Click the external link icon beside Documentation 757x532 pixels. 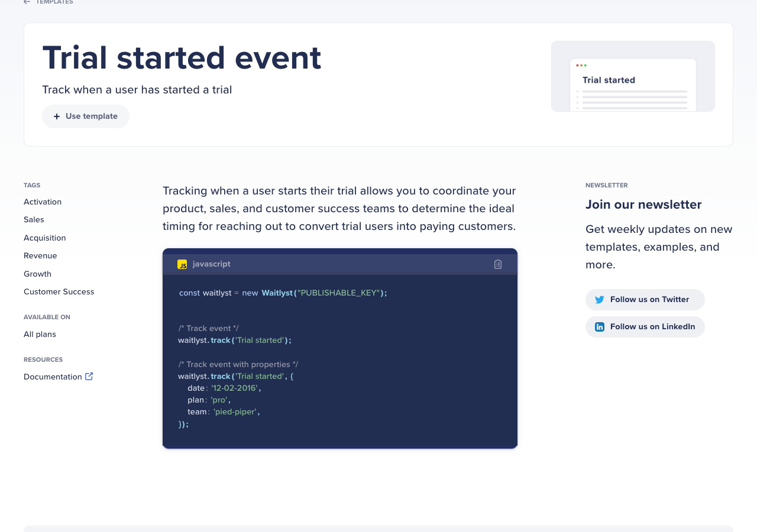pos(89,376)
